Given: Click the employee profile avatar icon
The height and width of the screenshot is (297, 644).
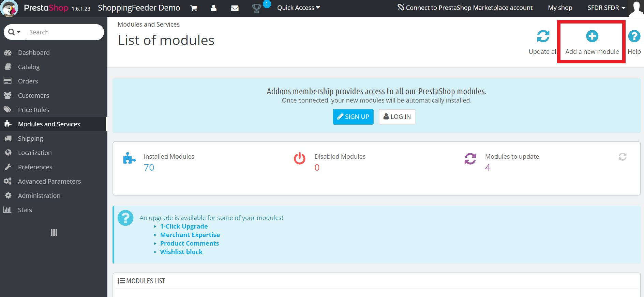Looking at the screenshot, I should coord(636,8).
